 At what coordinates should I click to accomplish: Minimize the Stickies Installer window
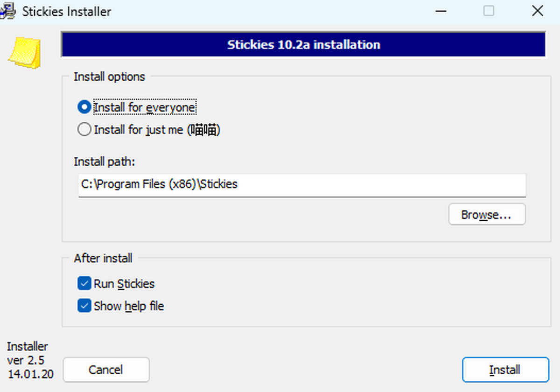[x=441, y=11]
